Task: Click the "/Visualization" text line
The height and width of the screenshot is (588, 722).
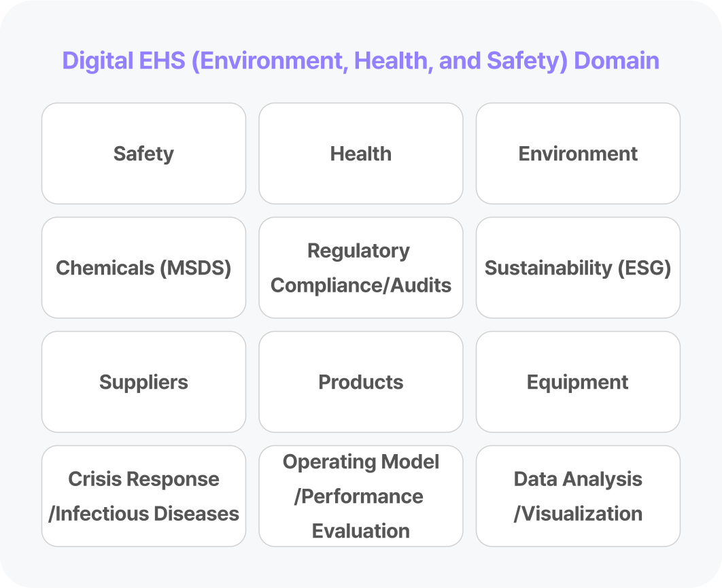Action: click(578, 514)
